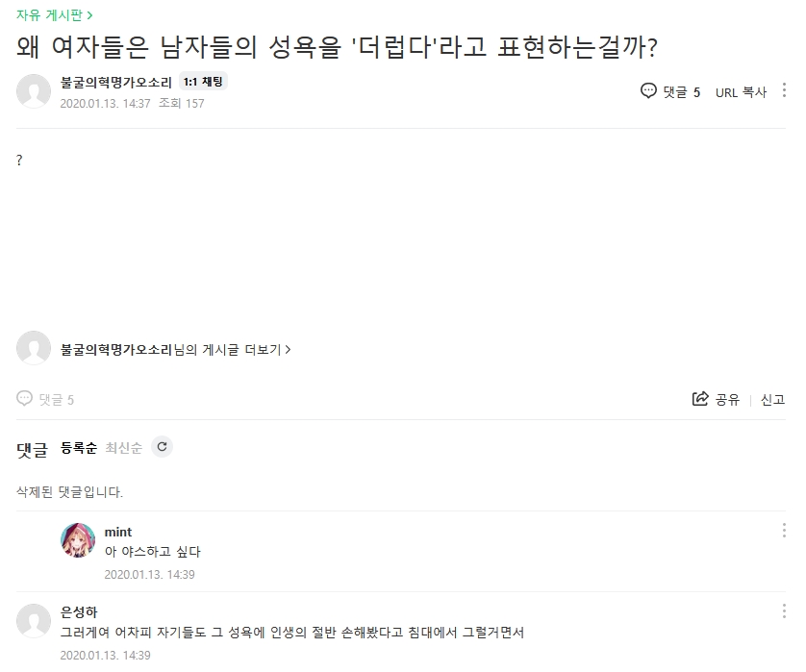Image resolution: width=806 pixels, height=672 pixels.
Task: Copy the post link with URL 복사
Action: (x=741, y=92)
